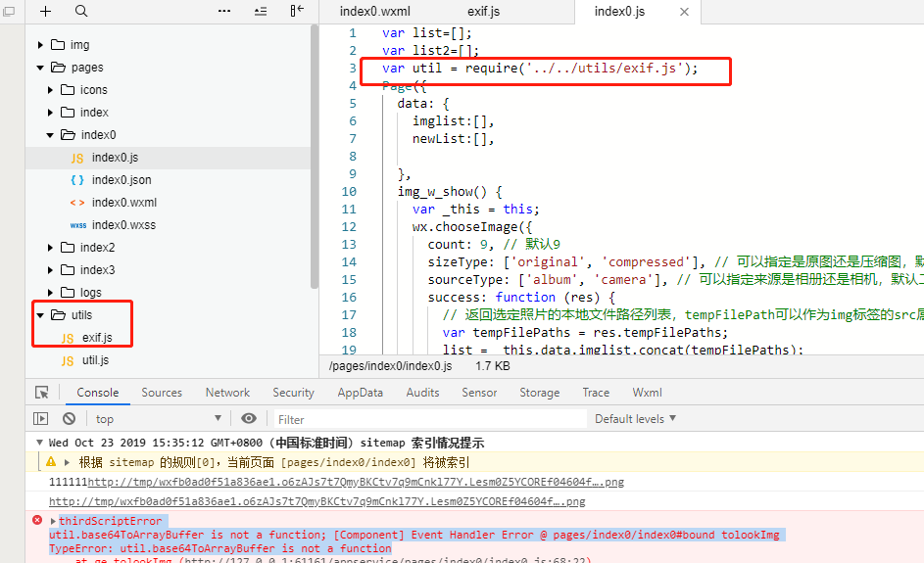Switch to the Sensor tab
The image size is (924, 563).
[x=479, y=393]
